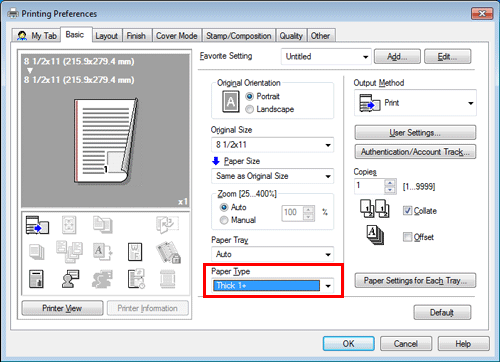This screenshot has width=500, height=362.
Task: Click the Printer View button
Action: pyautogui.click(x=62, y=308)
